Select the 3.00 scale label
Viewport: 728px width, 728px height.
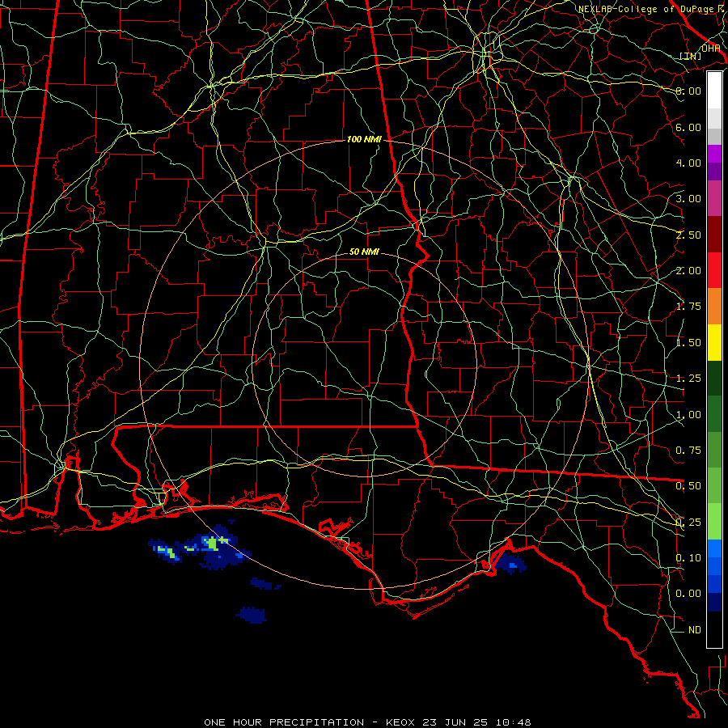pos(688,199)
